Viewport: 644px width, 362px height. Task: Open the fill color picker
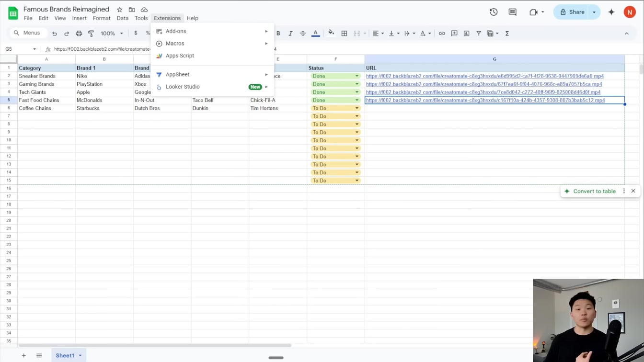coord(331,34)
